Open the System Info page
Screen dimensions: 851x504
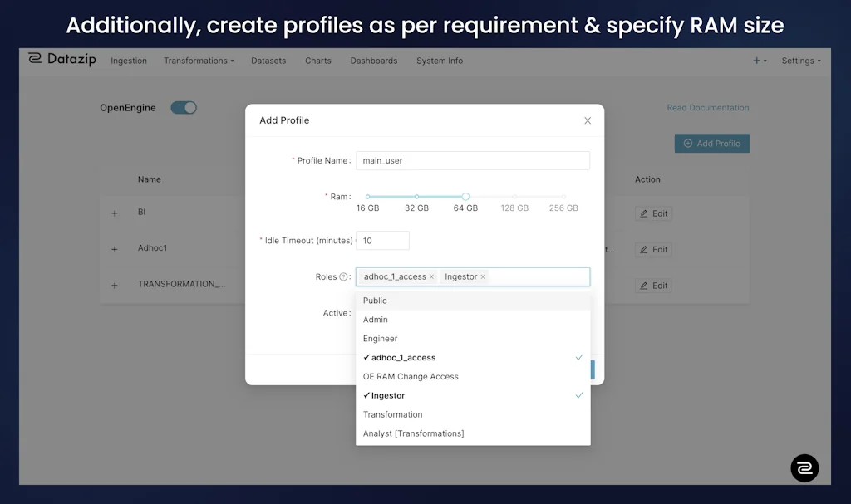point(439,60)
